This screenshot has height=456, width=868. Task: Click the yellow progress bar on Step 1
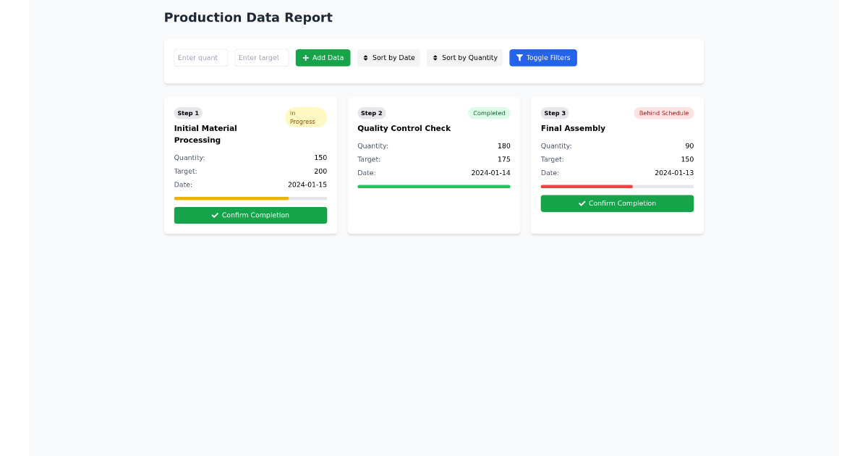pos(231,198)
